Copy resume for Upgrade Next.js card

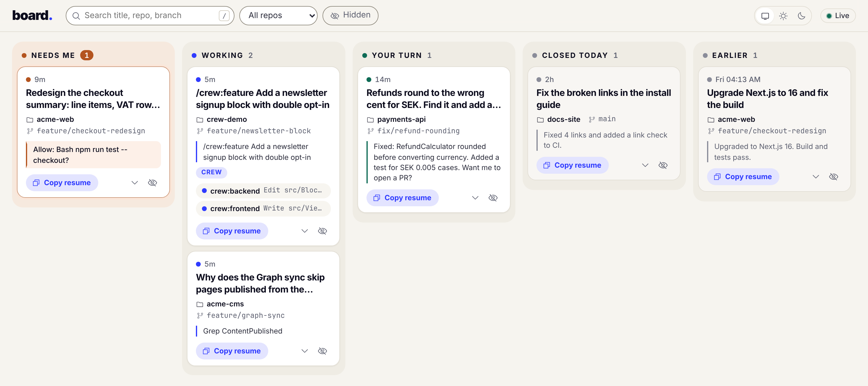pos(743,177)
